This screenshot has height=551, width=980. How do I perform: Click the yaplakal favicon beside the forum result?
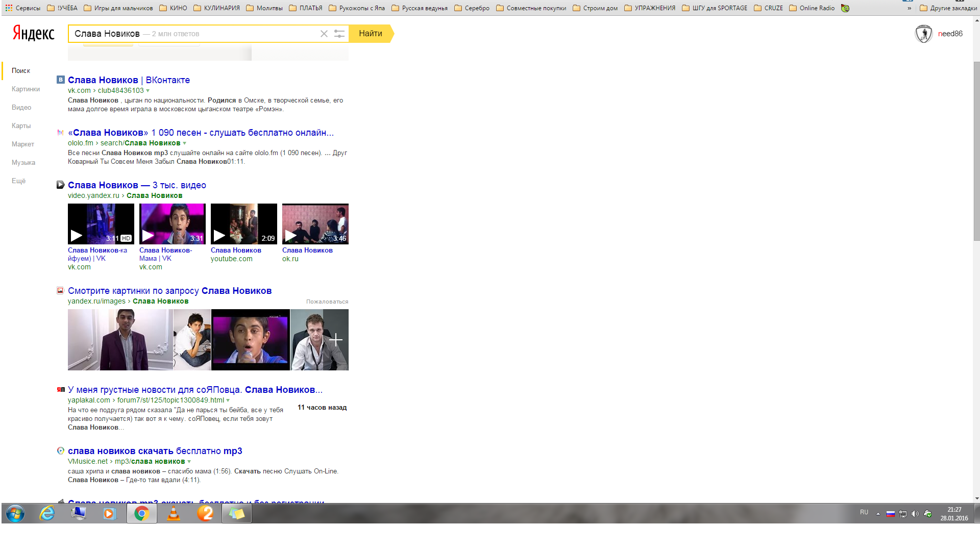pos(61,389)
